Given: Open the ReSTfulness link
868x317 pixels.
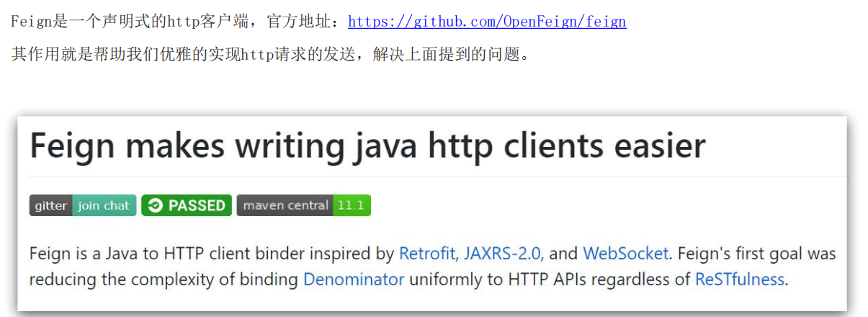Looking at the screenshot, I should pyautogui.click(x=740, y=280).
